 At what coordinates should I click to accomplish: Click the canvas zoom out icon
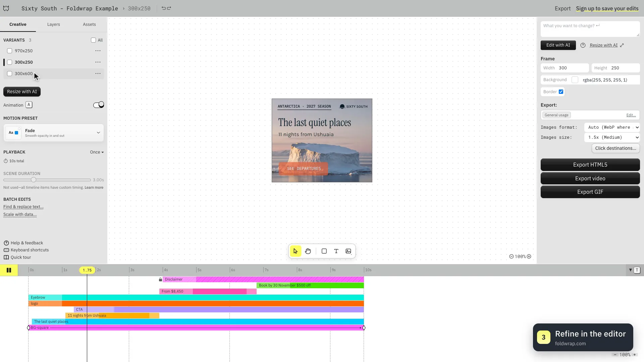click(x=512, y=256)
